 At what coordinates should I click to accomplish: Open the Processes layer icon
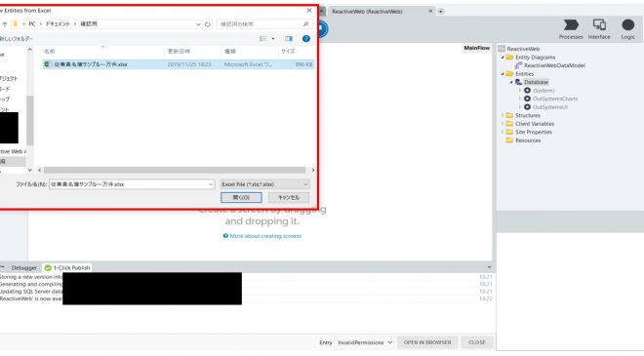click(x=571, y=25)
